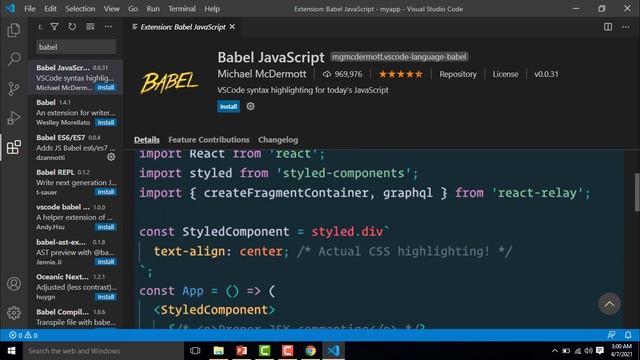
Task: Open gear settings next to Install button
Action: click(x=250, y=106)
